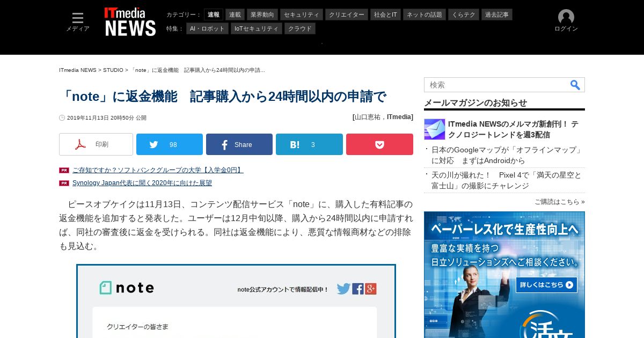Open the ログイン user avatar

pos(566,21)
